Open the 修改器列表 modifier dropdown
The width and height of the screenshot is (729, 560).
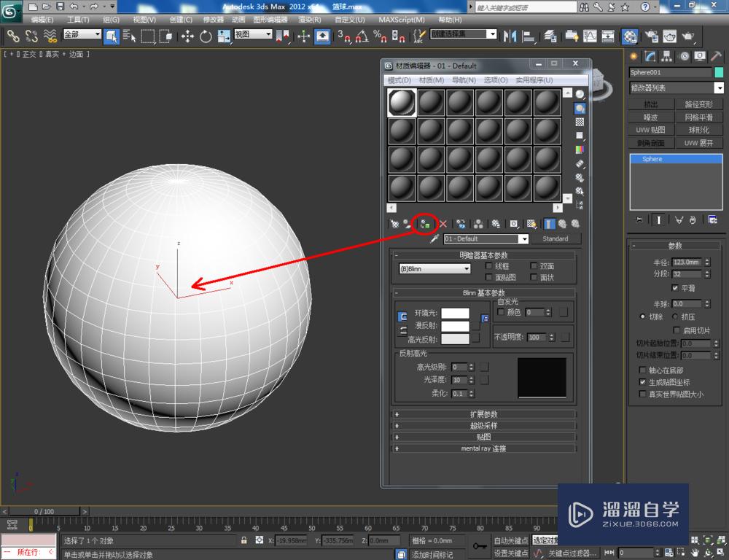(718, 87)
